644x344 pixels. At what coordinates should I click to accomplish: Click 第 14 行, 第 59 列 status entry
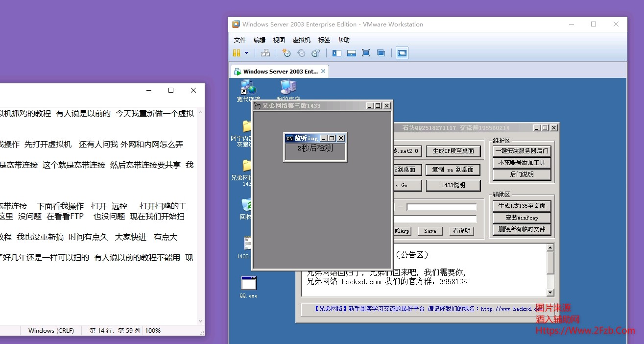tap(115, 331)
